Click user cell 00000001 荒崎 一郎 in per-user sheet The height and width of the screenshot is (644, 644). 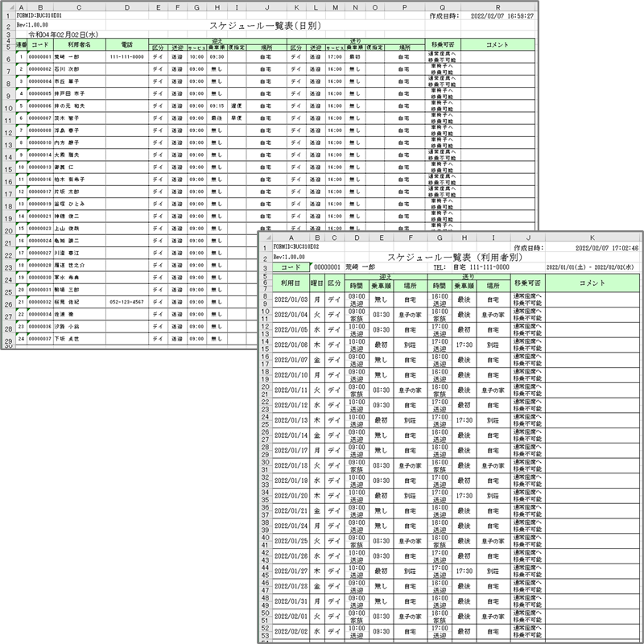pyautogui.click(x=345, y=267)
